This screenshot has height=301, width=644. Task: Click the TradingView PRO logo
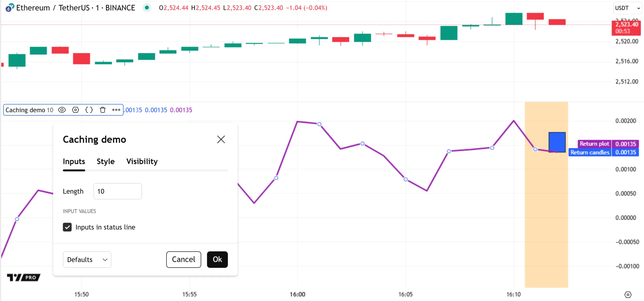click(x=24, y=277)
